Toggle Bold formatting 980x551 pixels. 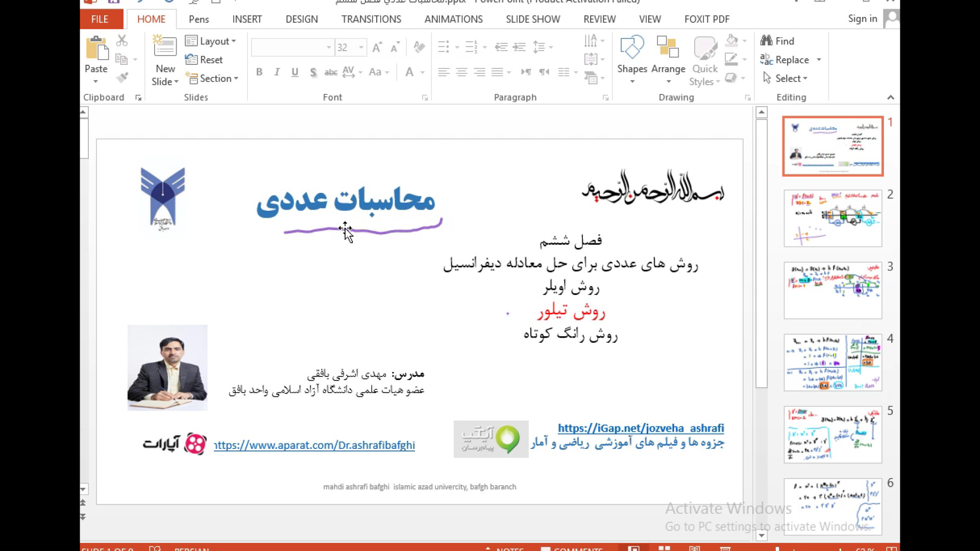coord(259,72)
